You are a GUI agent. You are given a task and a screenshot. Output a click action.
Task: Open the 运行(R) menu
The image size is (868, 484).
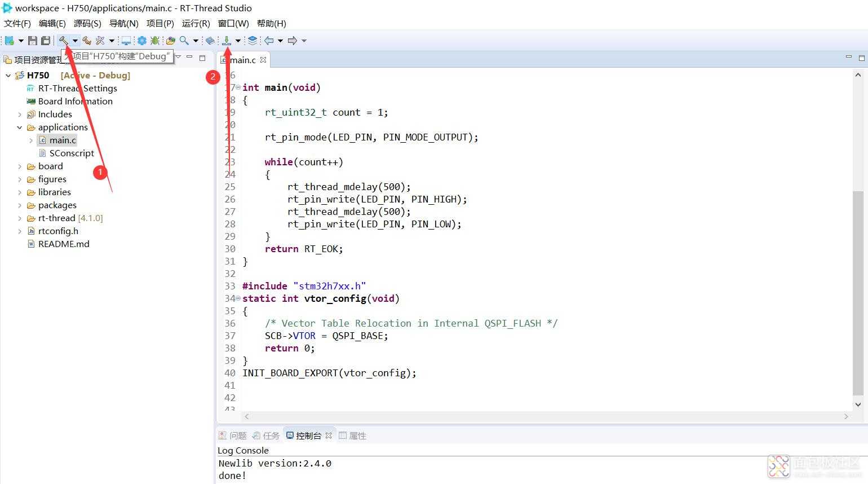pyautogui.click(x=196, y=23)
